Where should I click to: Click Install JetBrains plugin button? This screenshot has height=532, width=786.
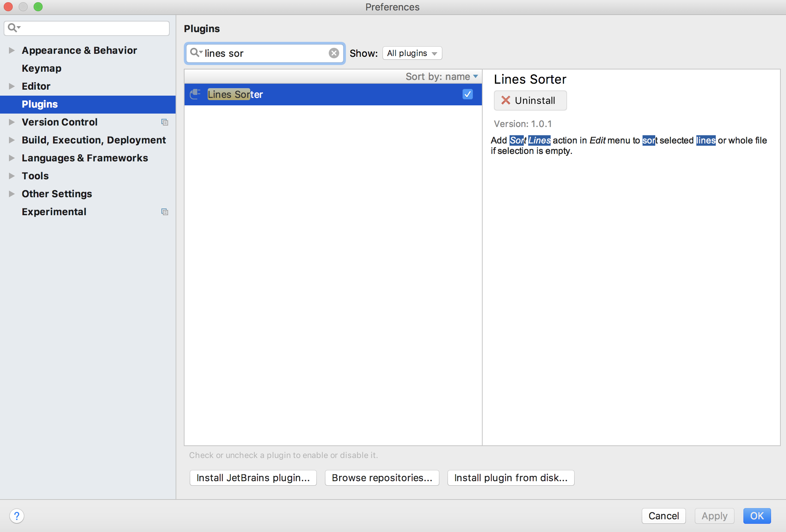[x=253, y=478]
